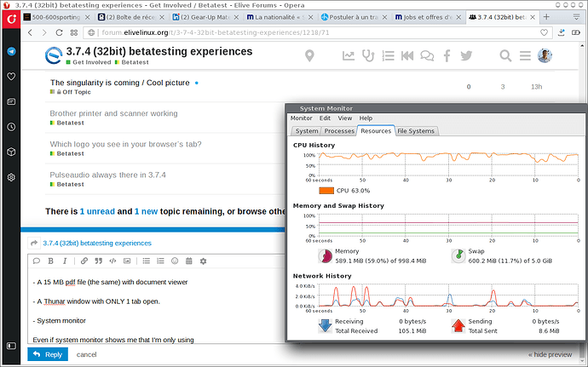Open the Twitter link icon

click(466, 56)
